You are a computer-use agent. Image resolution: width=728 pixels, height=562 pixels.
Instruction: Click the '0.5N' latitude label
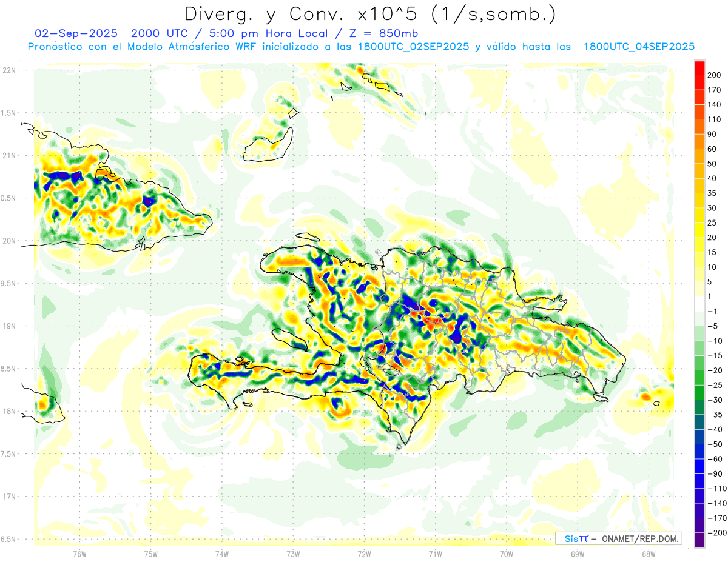click(x=8, y=198)
